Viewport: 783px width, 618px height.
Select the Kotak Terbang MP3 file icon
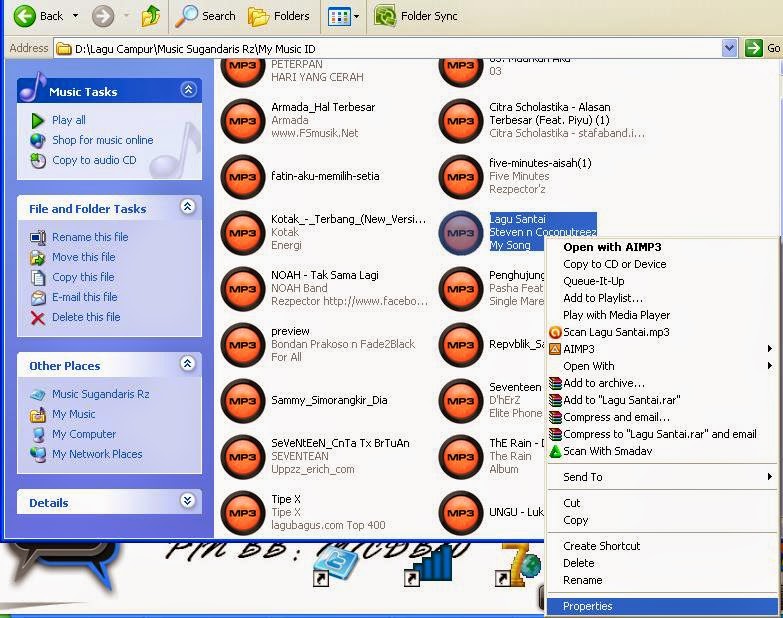pos(243,233)
